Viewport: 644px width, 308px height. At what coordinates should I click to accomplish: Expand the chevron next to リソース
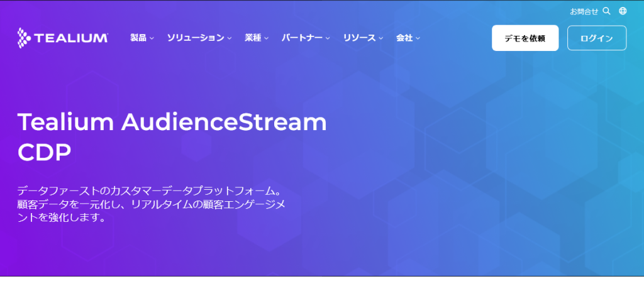click(380, 38)
